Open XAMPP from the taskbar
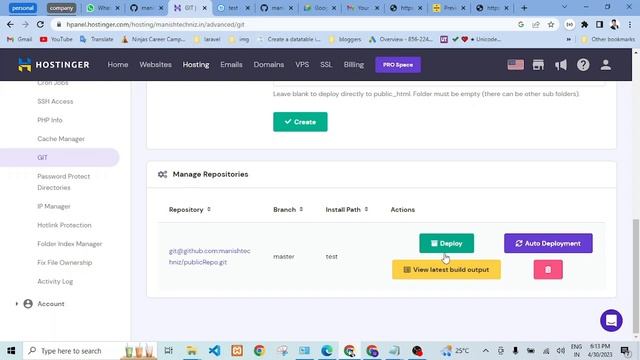Screen dimensions: 640x360 click(x=237, y=351)
